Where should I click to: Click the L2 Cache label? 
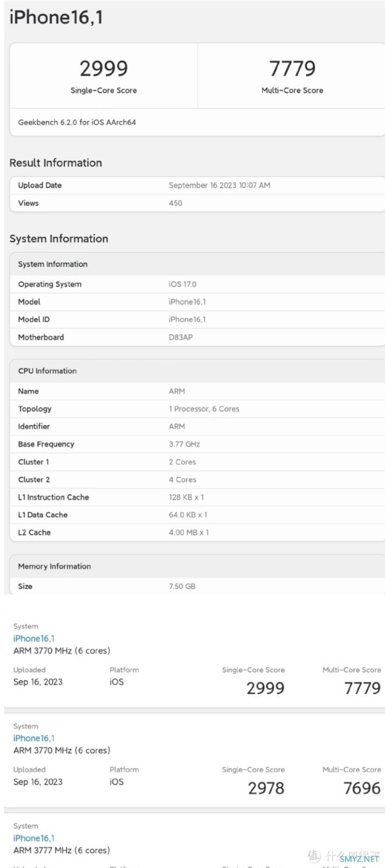(34, 532)
